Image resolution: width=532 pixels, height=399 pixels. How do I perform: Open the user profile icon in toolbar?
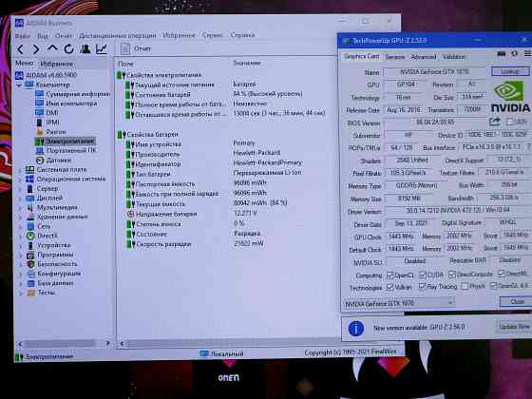(x=85, y=48)
